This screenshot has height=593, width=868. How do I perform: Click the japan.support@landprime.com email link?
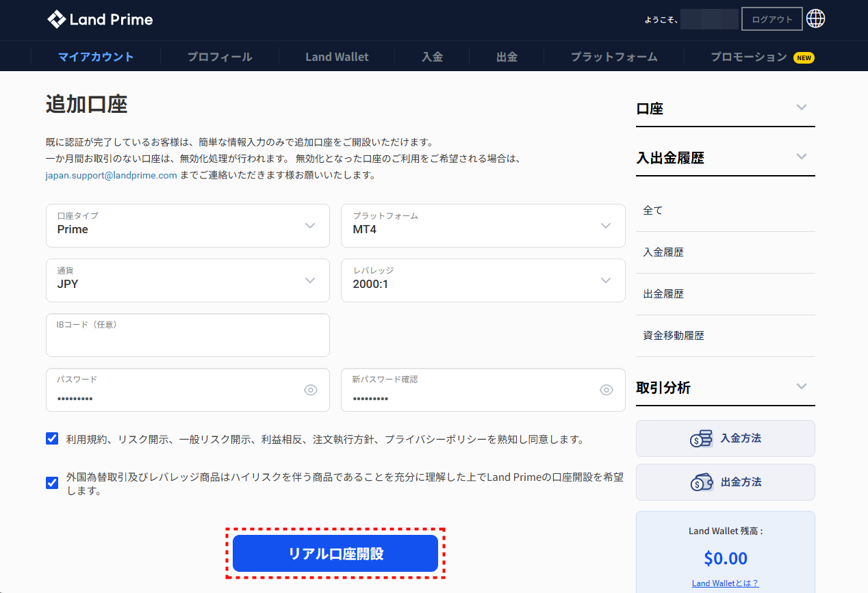pos(112,175)
